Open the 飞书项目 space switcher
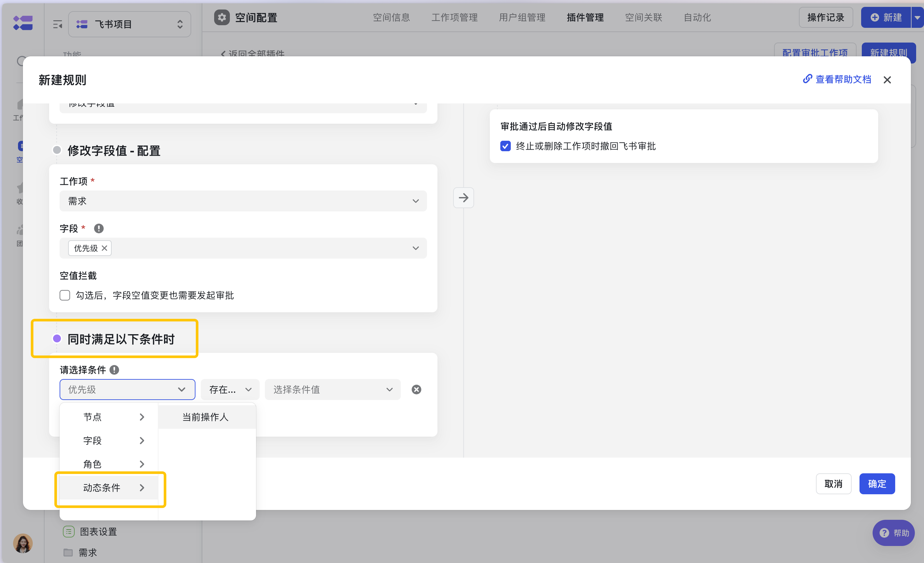 (129, 24)
